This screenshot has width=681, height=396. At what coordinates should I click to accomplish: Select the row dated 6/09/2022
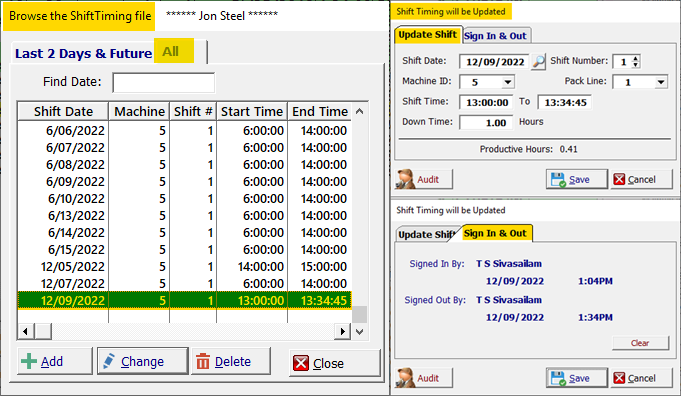185,182
